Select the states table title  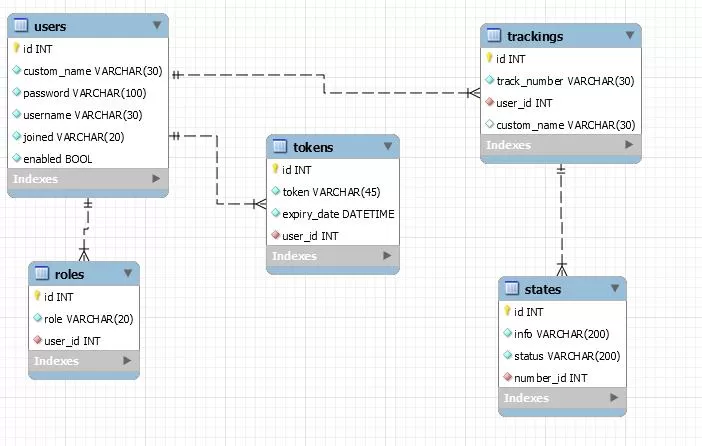pos(543,289)
